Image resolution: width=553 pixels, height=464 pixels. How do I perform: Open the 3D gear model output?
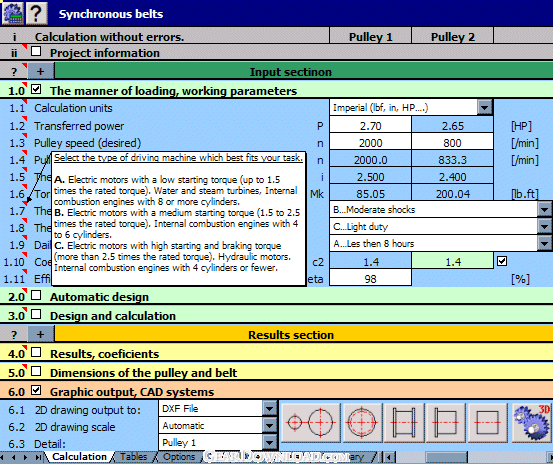pos(532,422)
